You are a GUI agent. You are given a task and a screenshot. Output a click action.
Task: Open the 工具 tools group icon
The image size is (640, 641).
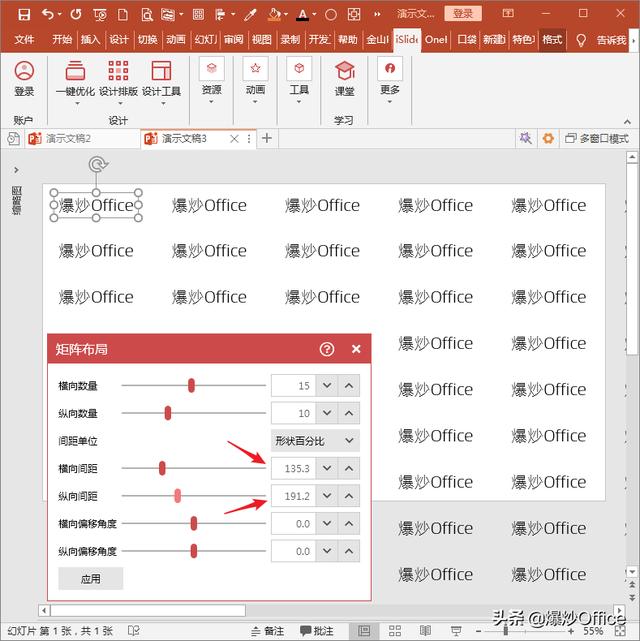click(x=299, y=80)
